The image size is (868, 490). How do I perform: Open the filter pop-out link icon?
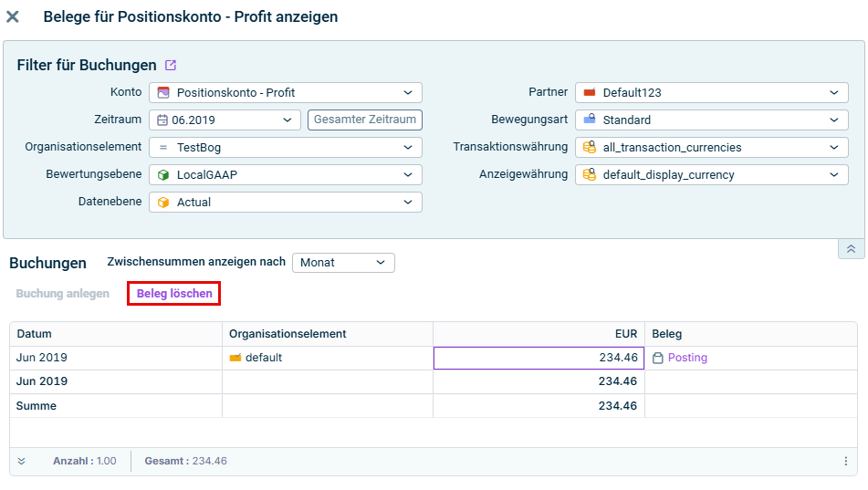(171, 66)
